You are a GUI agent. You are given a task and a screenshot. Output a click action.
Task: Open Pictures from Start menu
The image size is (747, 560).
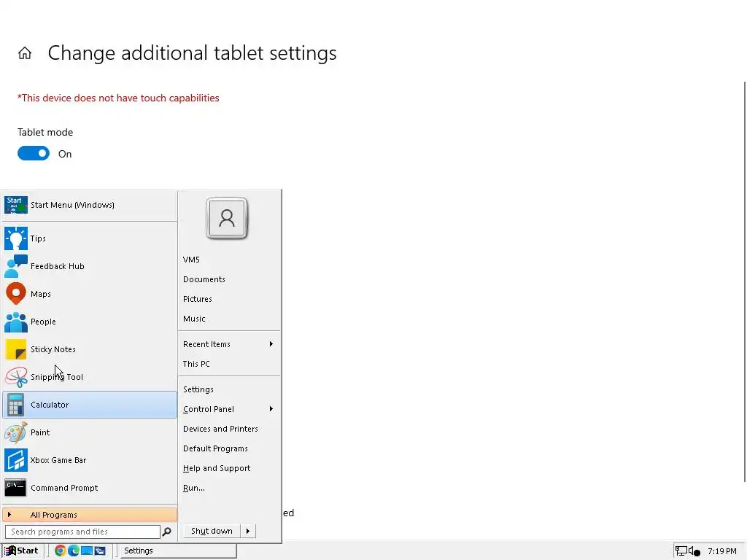197,299
